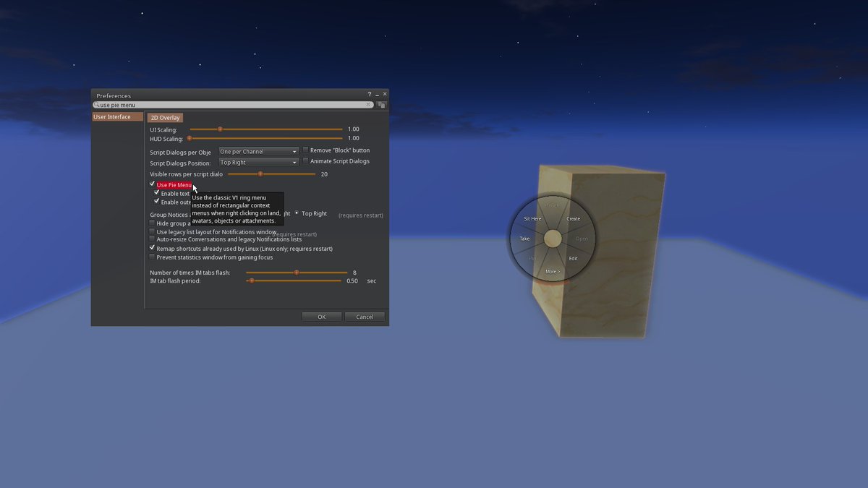The width and height of the screenshot is (868, 488).
Task: Click the center circle of the pie menu
Action: point(553,239)
